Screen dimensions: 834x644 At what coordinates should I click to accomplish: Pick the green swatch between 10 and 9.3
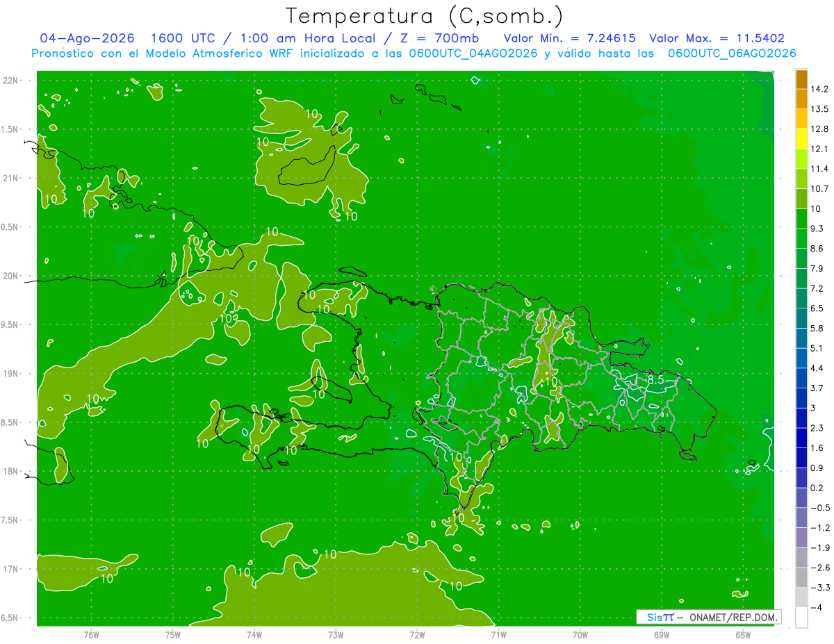click(x=801, y=219)
